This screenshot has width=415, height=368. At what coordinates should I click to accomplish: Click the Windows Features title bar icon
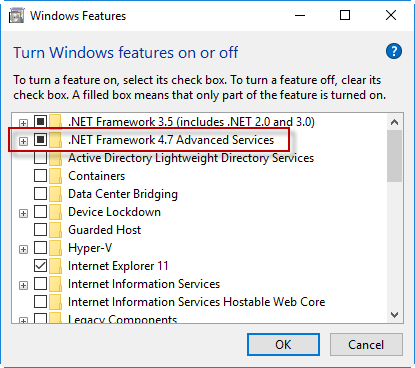point(16,16)
